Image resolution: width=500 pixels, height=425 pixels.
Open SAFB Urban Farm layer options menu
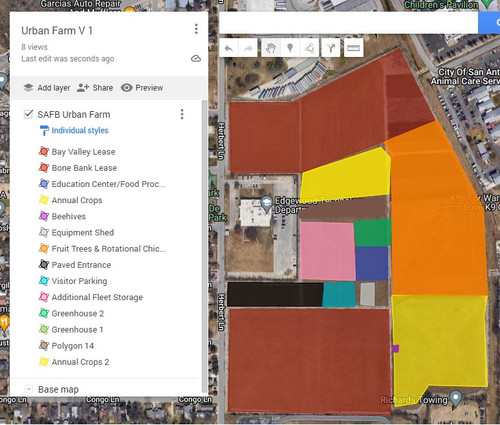[x=182, y=114]
